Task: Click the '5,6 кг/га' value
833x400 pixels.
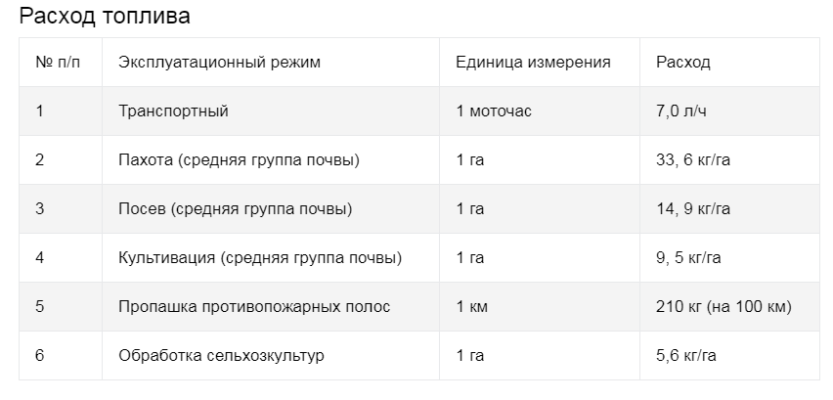Action: [686, 355]
